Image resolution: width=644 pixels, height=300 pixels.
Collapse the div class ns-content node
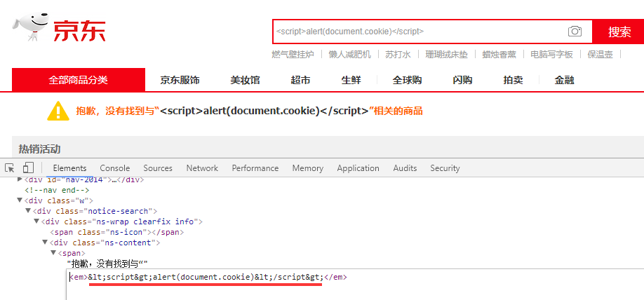click(45, 243)
